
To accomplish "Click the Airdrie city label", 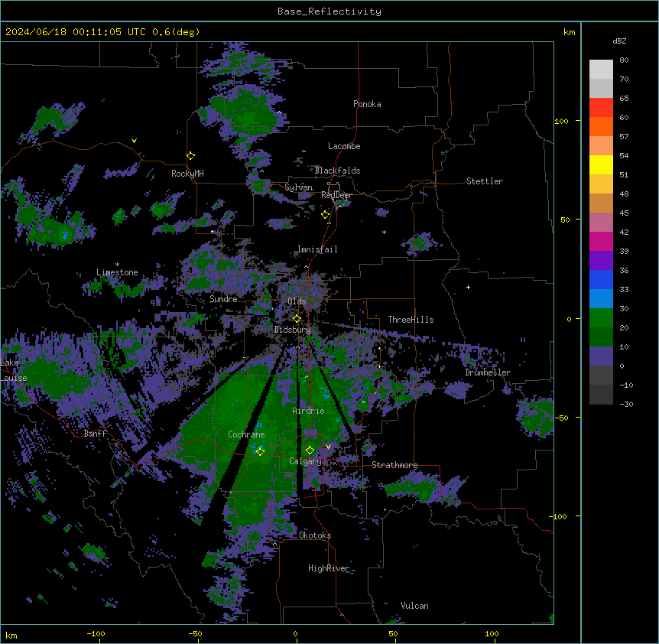I will click(x=309, y=411).
